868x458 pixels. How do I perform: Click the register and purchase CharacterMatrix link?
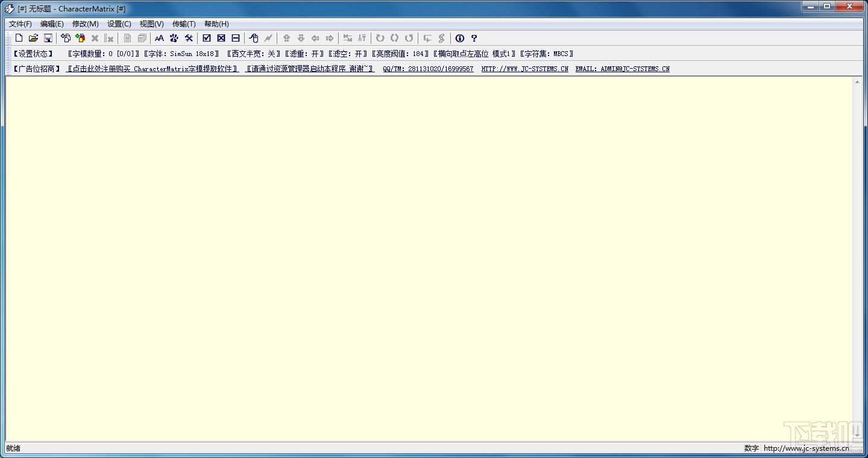click(x=153, y=69)
